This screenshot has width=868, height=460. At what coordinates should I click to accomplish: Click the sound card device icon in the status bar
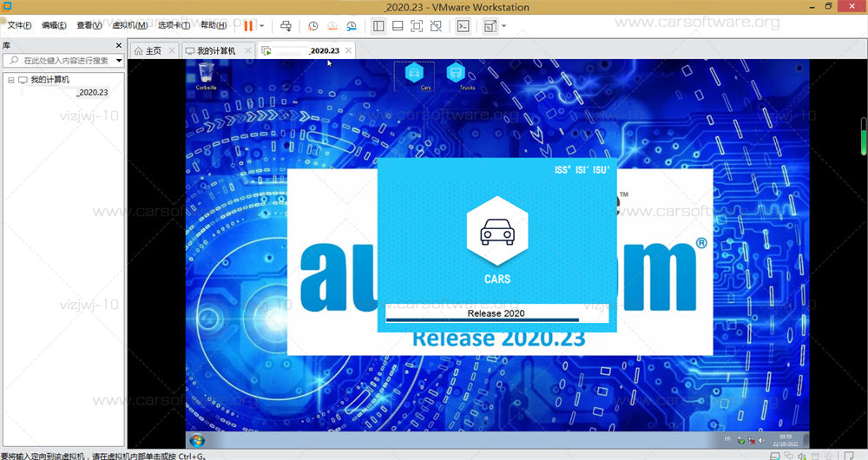[x=802, y=457]
